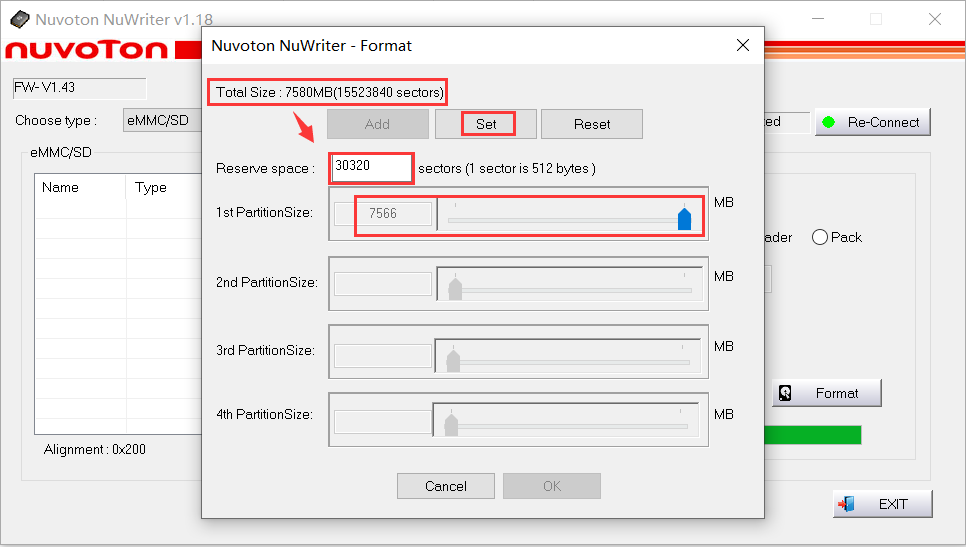The width and height of the screenshot is (966, 547).
Task: Click the 4th PartitionSize slider thumb
Action: [452, 425]
